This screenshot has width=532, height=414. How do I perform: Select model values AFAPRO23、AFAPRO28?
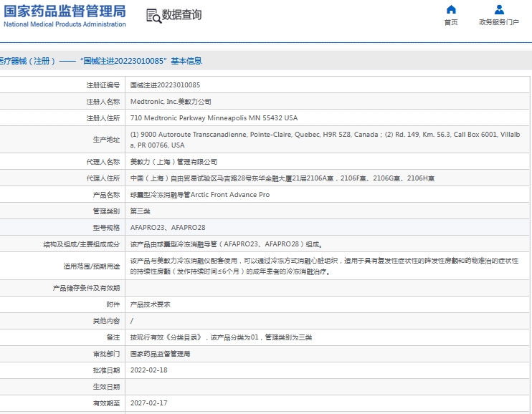click(168, 228)
